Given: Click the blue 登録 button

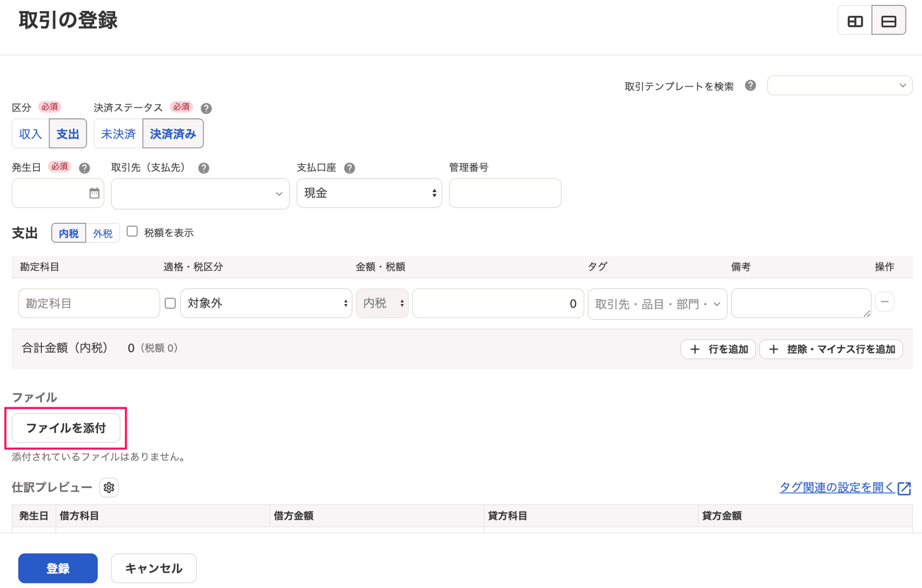Looking at the screenshot, I should point(58,568).
